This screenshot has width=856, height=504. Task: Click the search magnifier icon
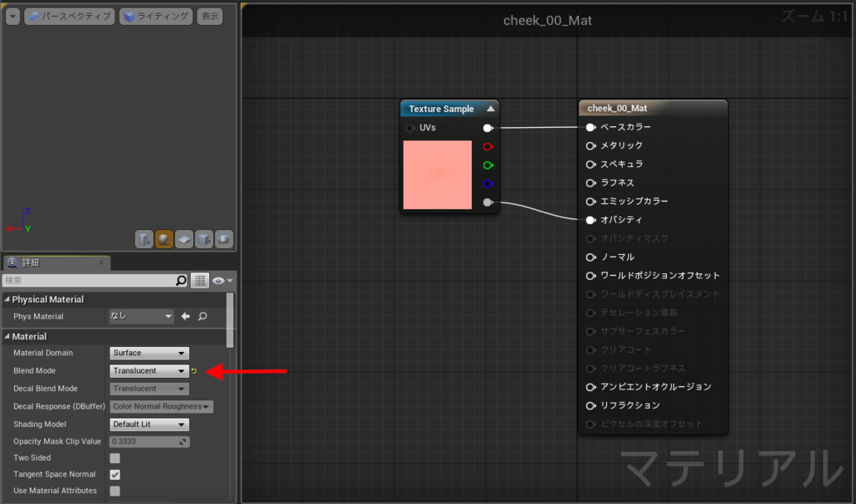(x=181, y=280)
